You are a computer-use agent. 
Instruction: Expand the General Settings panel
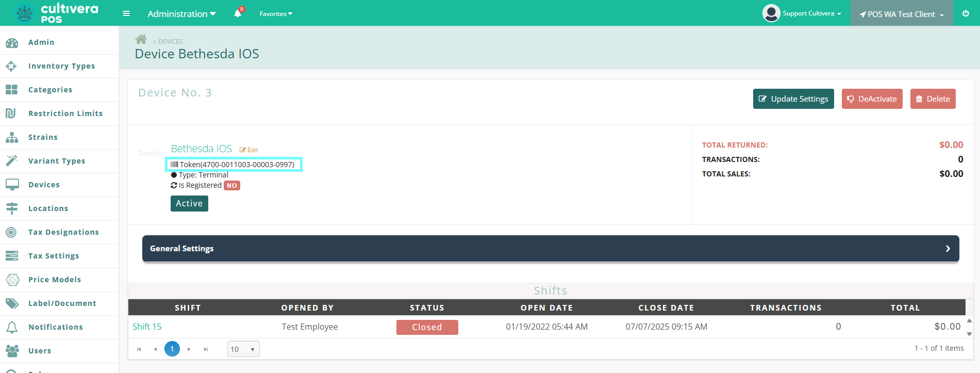click(x=551, y=249)
